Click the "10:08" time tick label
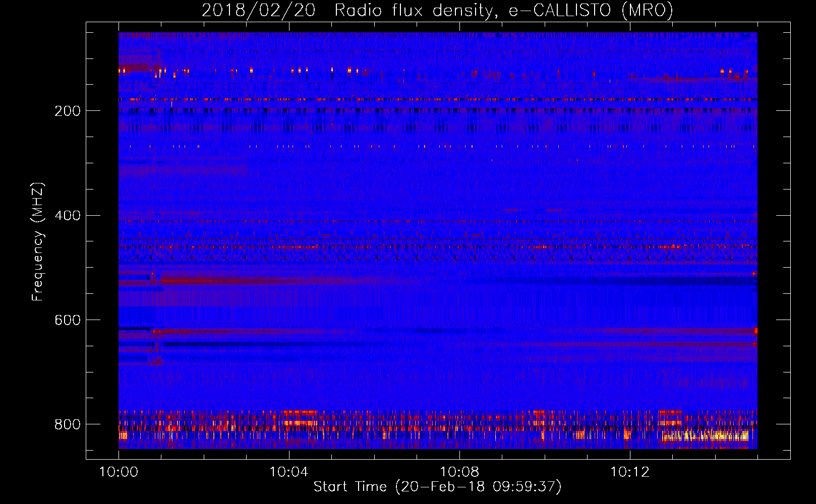Screen dimensions: 816x504 click(x=459, y=472)
